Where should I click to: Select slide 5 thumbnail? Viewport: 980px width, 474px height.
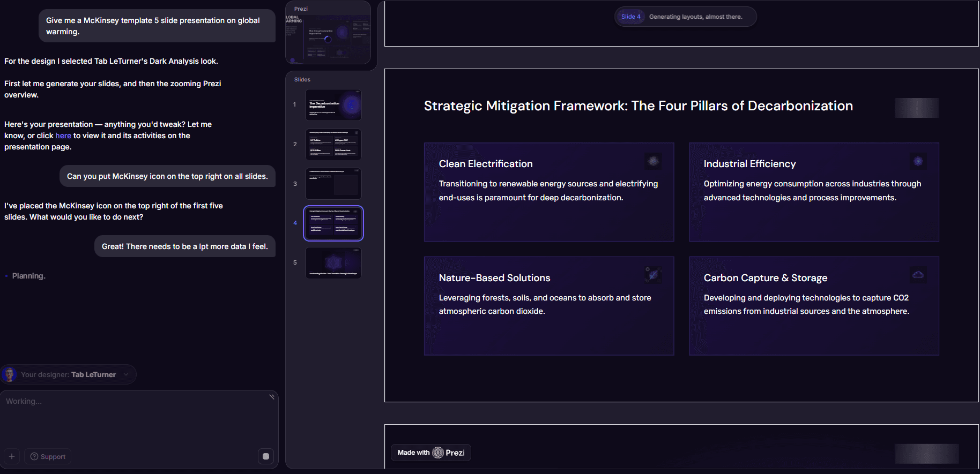point(333,262)
